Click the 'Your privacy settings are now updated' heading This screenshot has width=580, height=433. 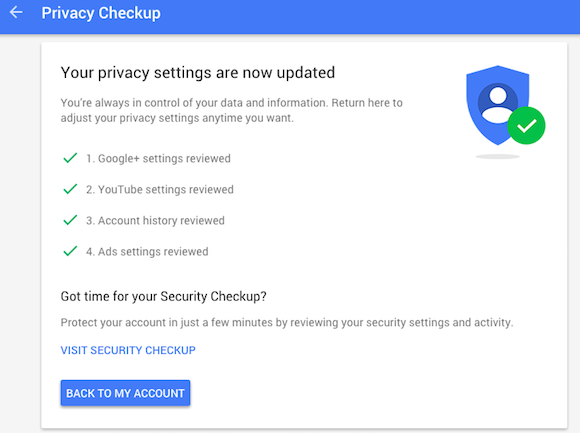pos(198,72)
